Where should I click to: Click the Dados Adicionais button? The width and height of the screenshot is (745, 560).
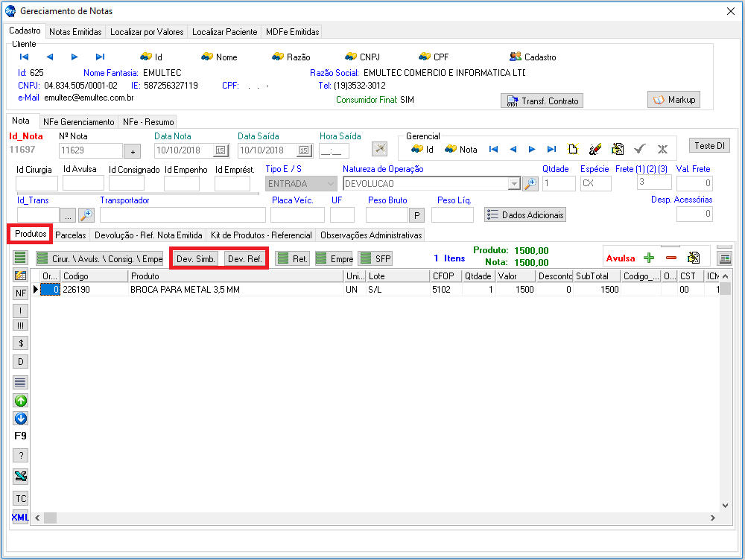[x=525, y=214]
